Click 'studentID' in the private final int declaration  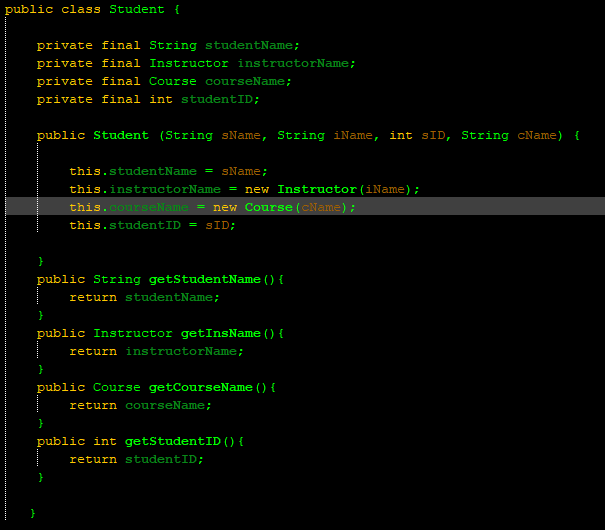pyautogui.click(x=217, y=100)
